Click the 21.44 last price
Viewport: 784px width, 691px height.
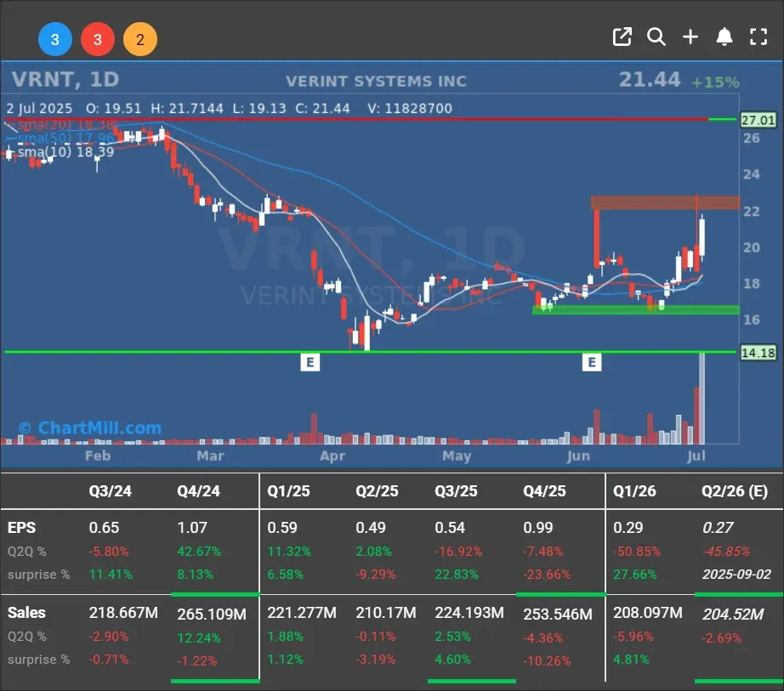pyautogui.click(x=650, y=80)
